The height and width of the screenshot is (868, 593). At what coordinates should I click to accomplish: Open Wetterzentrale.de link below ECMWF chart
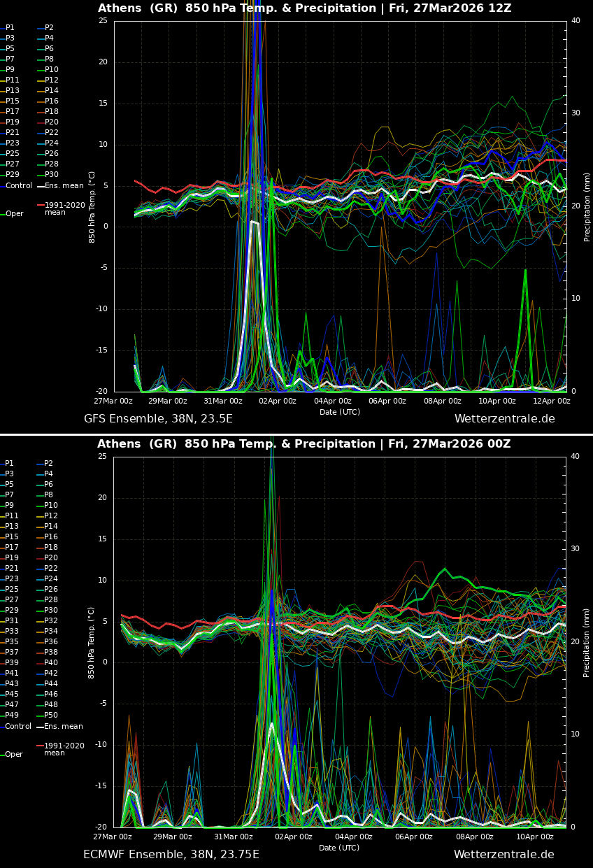point(503,855)
